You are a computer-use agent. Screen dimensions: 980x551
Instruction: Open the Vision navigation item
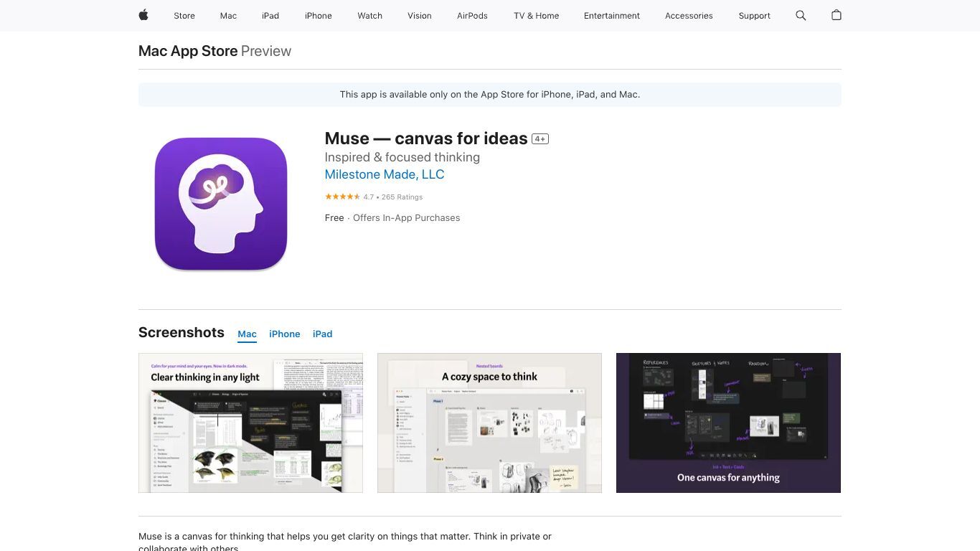[x=420, y=16]
